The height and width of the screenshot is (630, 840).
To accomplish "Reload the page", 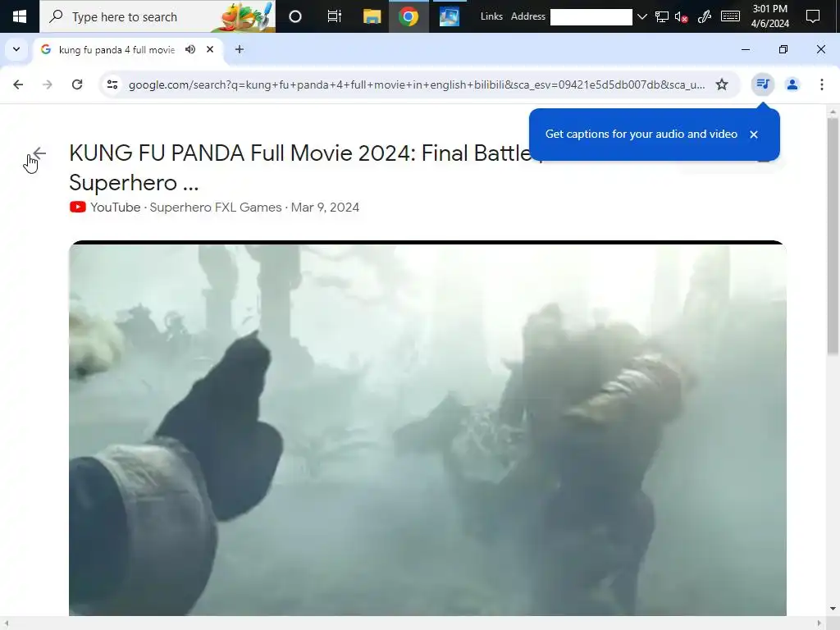I will click(x=77, y=84).
